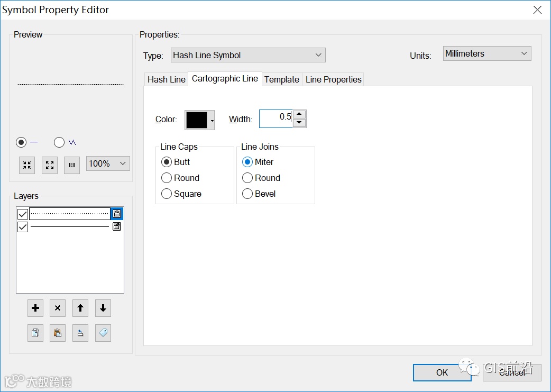Close the Symbol Property Editor window
Image resolution: width=551 pixels, height=392 pixels.
(537, 10)
